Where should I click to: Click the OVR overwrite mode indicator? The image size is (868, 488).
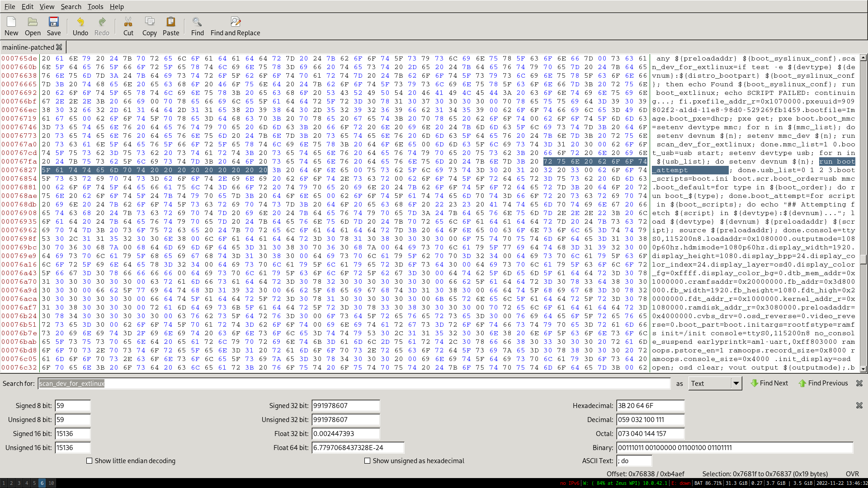tap(852, 474)
